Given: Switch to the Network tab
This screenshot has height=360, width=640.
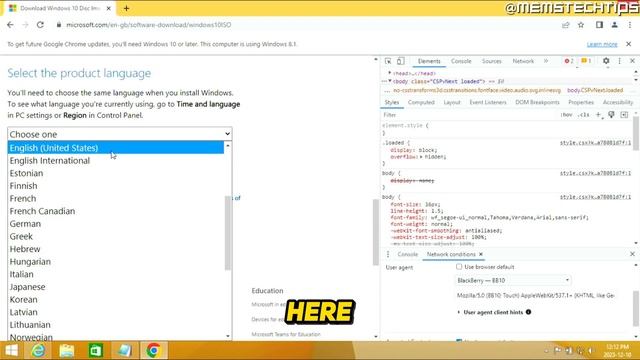Looking at the screenshot, I should click(523, 61).
